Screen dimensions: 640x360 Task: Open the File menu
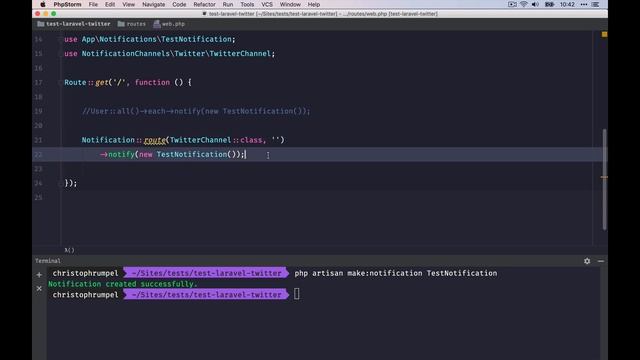pos(93,4)
